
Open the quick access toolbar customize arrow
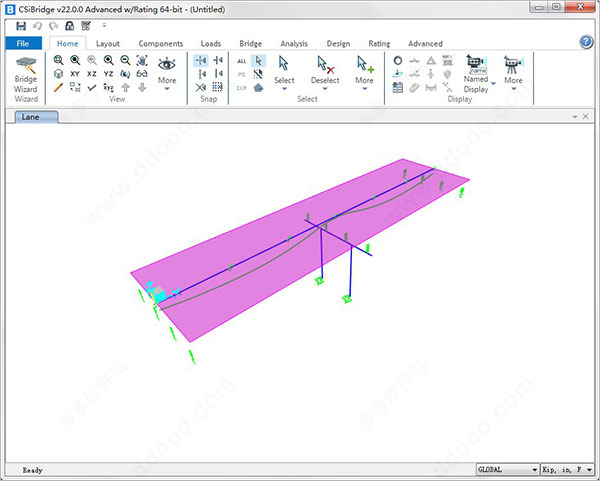coord(104,26)
